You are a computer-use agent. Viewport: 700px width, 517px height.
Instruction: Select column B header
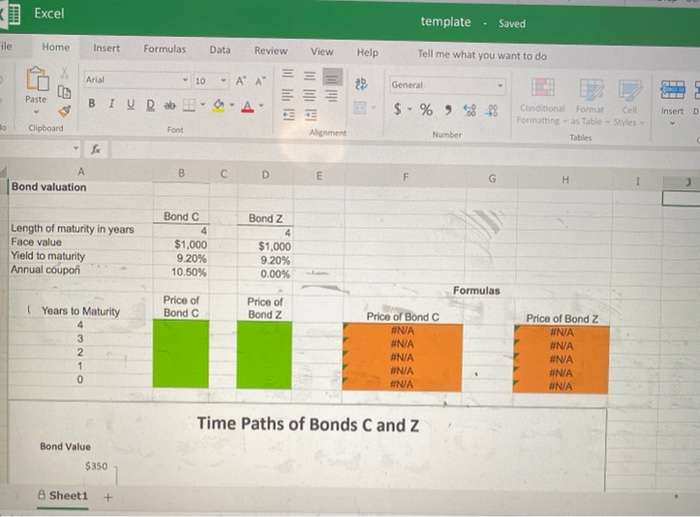point(181,173)
